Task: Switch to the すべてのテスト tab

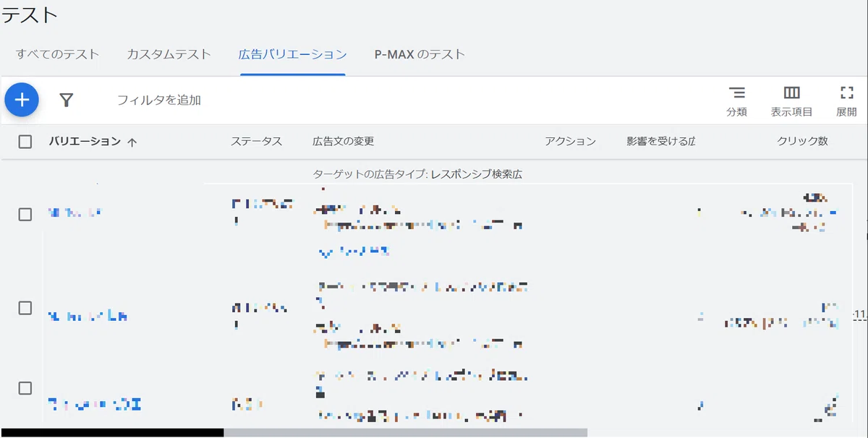Action: (58, 54)
